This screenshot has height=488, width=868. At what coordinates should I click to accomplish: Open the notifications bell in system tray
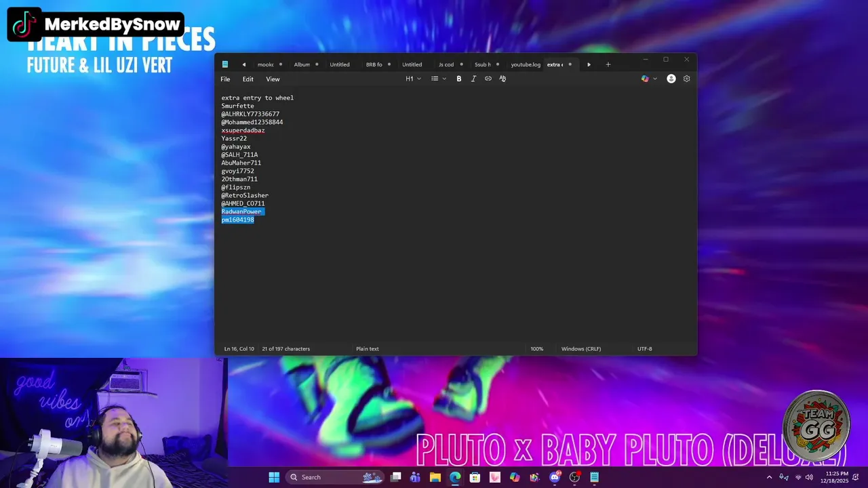pyautogui.click(x=856, y=477)
